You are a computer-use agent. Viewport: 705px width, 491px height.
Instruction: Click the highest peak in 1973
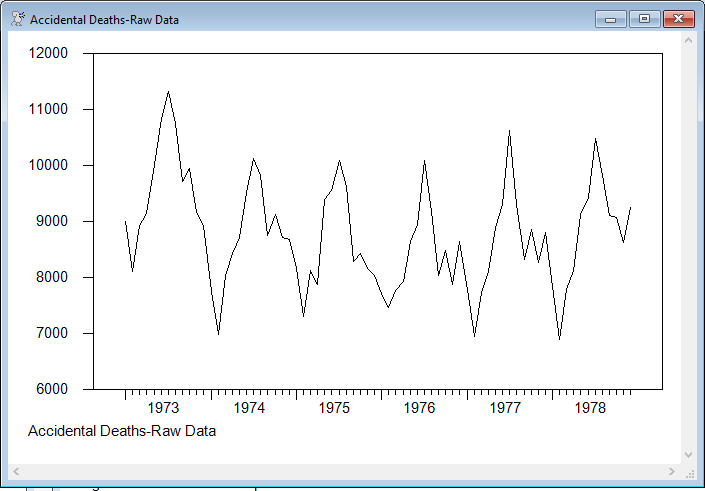click(x=168, y=91)
